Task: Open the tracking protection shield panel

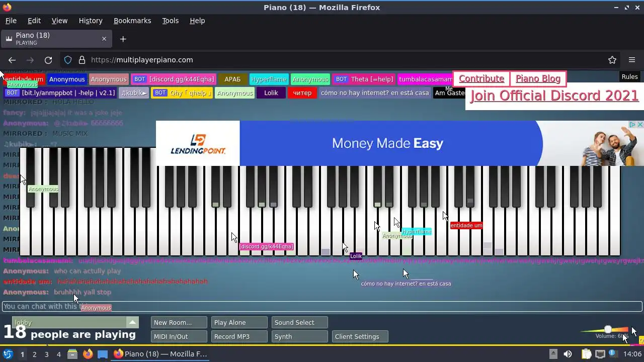Action: click(x=68, y=60)
